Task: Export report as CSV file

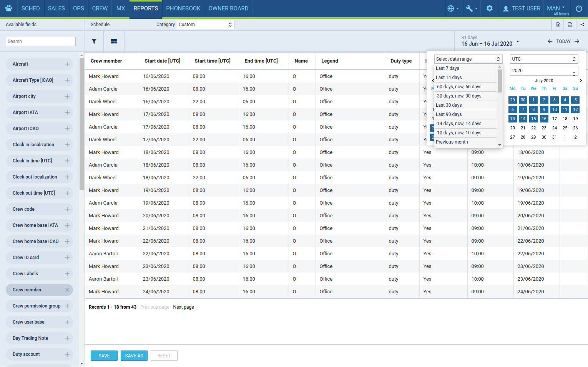Action: pos(570,25)
